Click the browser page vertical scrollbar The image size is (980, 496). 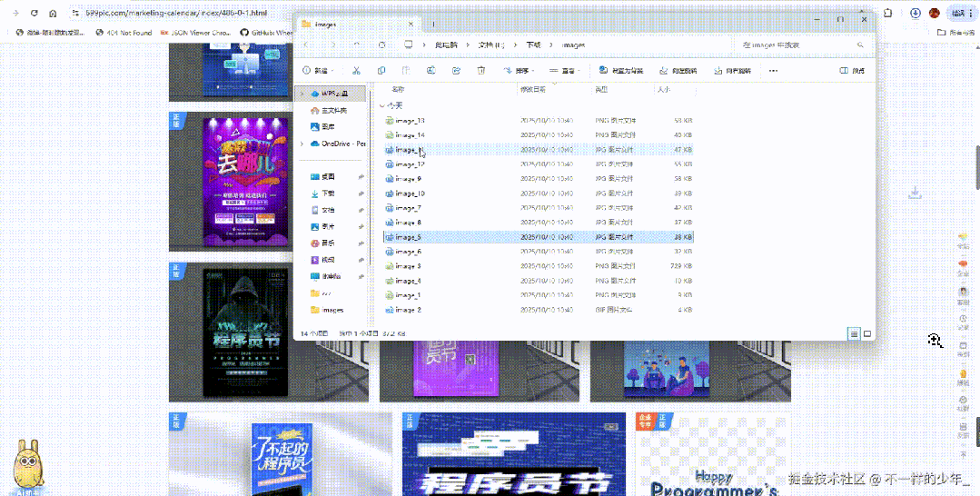coord(976,168)
